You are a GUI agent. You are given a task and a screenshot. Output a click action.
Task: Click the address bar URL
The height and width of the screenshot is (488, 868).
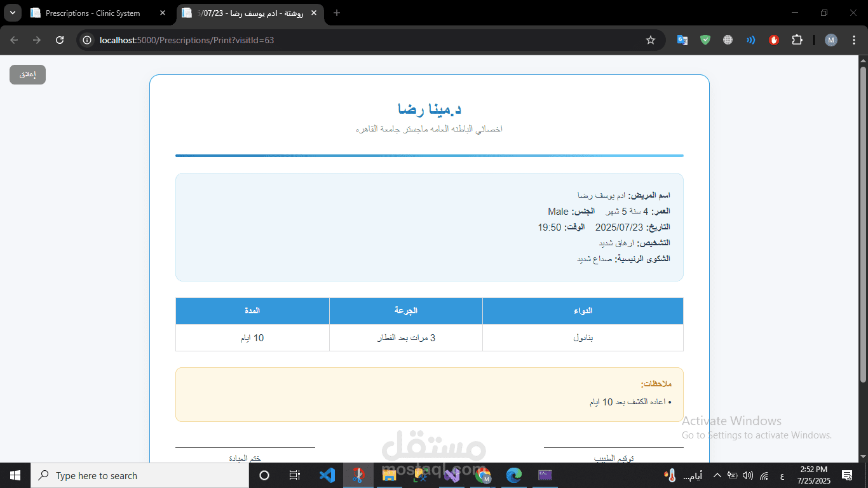click(187, 40)
